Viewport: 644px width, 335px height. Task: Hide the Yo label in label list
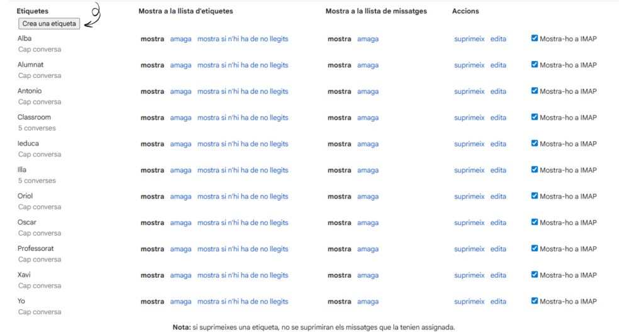180,302
